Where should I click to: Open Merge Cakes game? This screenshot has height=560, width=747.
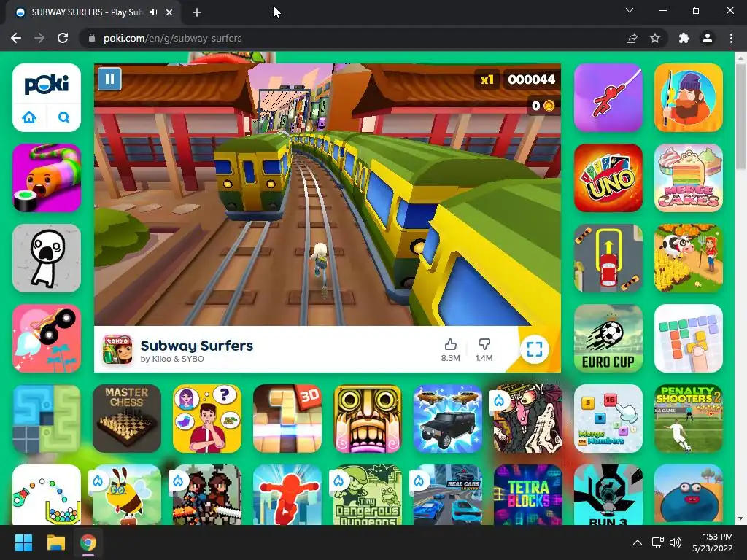point(689,178)
